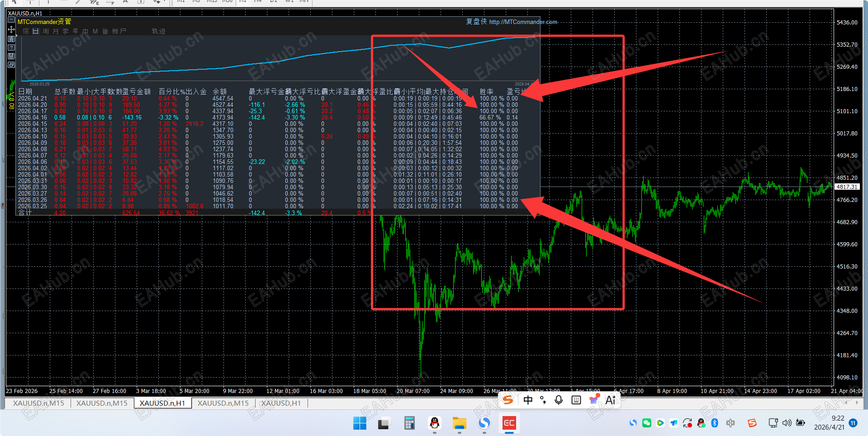Click the blue and teal tray icon beside the sync icon
The image size is (868, 436).
click(674, 423)
